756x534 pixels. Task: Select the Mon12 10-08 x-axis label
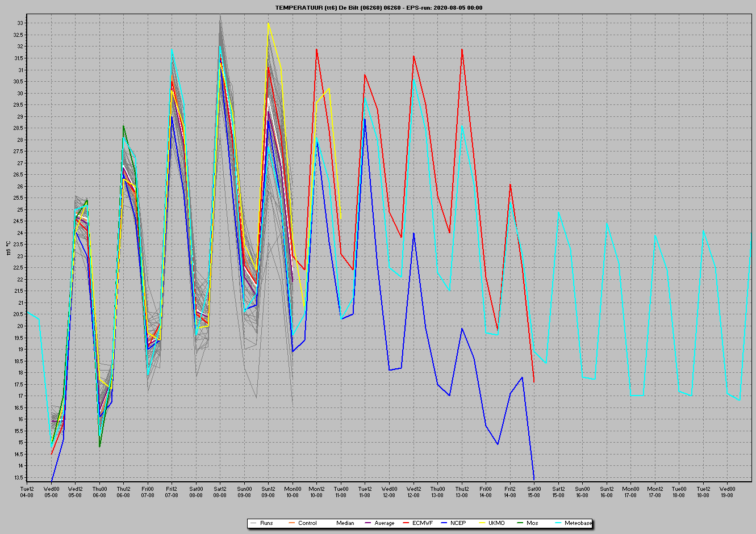pos(316,491)
